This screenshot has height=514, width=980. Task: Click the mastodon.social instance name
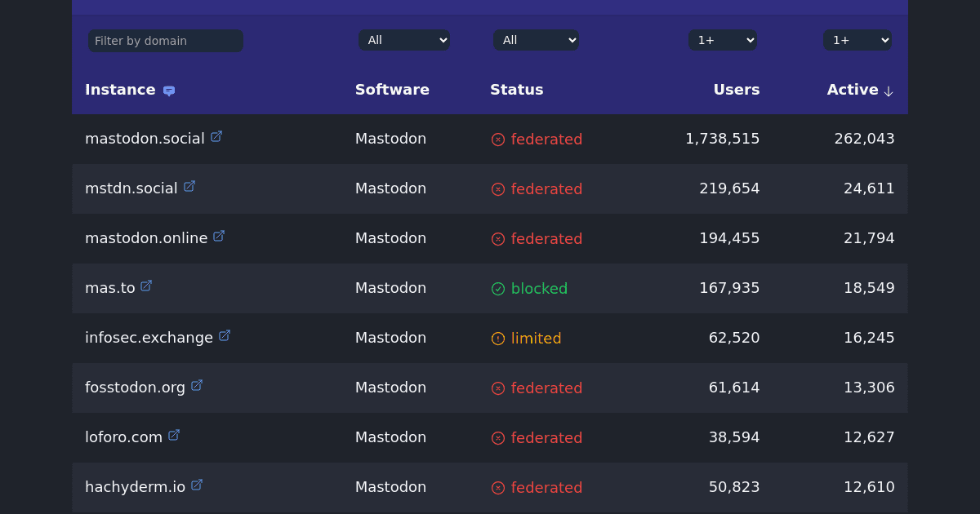click(x=145, y=139)
